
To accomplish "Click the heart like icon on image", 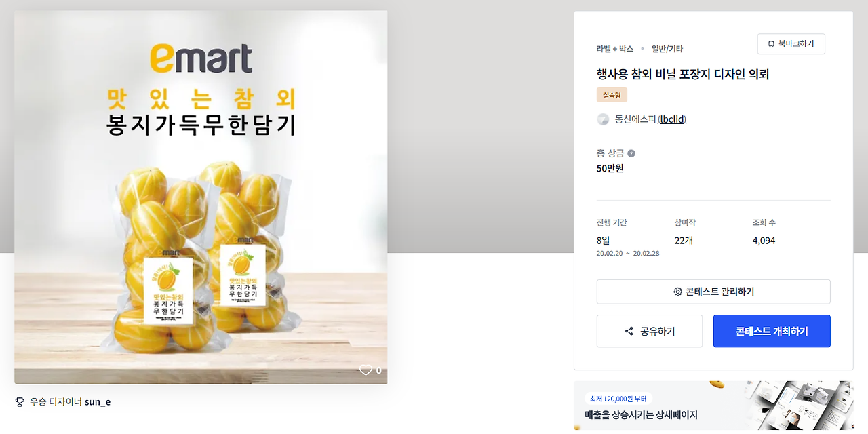I will tap(366, 370).
